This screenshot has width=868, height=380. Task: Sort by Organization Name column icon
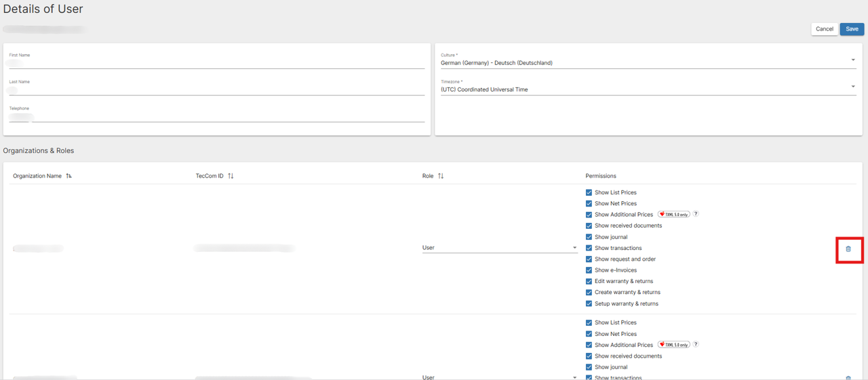point(68,176)
